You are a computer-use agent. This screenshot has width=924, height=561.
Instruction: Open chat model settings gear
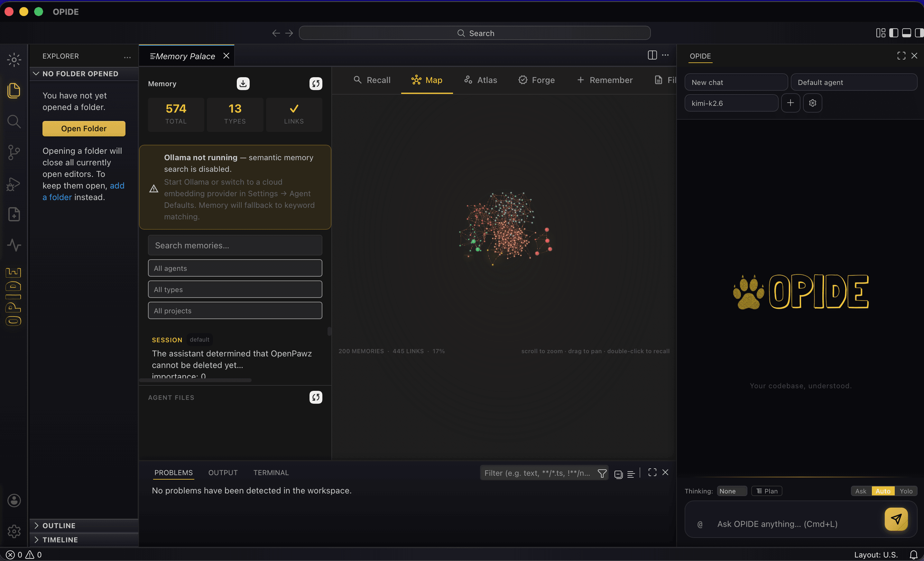(813, 103)
